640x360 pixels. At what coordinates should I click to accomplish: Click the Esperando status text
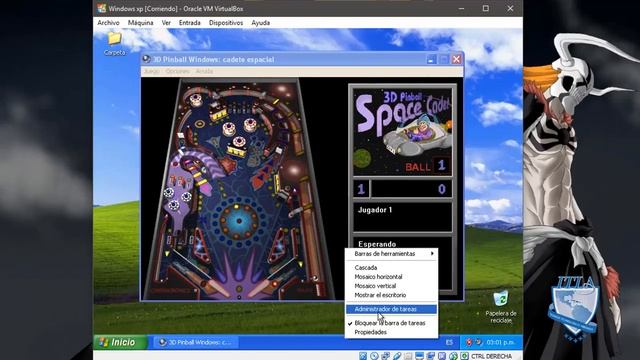377,244
